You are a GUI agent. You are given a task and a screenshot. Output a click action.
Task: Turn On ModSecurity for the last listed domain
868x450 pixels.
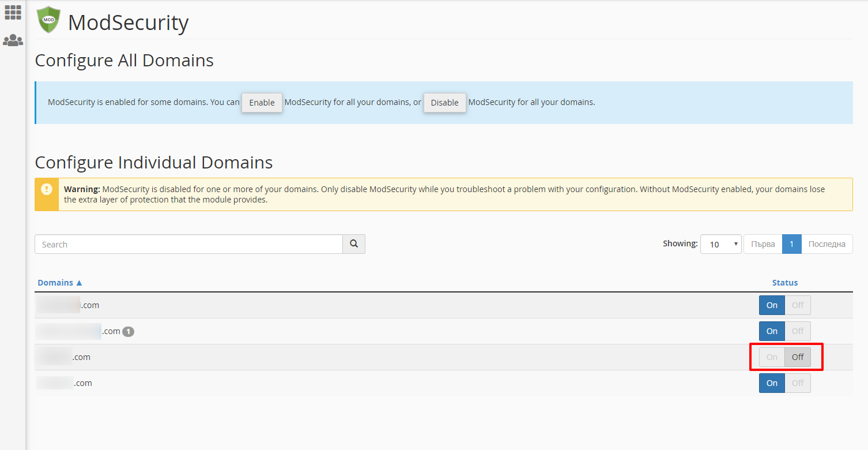tap(772, 383)
